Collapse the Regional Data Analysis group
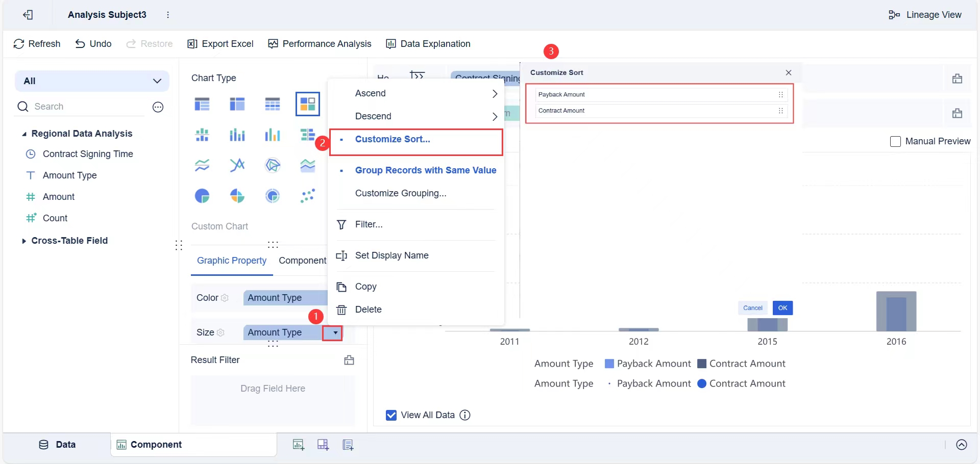This screenshot has width=980, height=464. pos(24,134)
